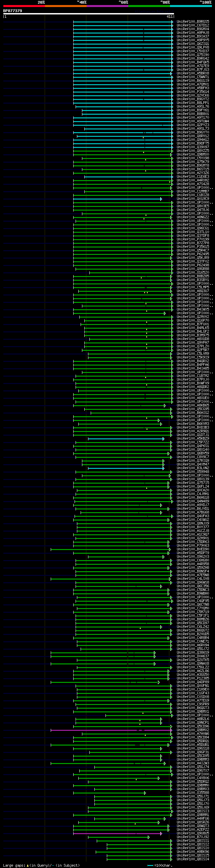Click the green ~80% color legend segment
215x868 pixels.
(149, 6)
